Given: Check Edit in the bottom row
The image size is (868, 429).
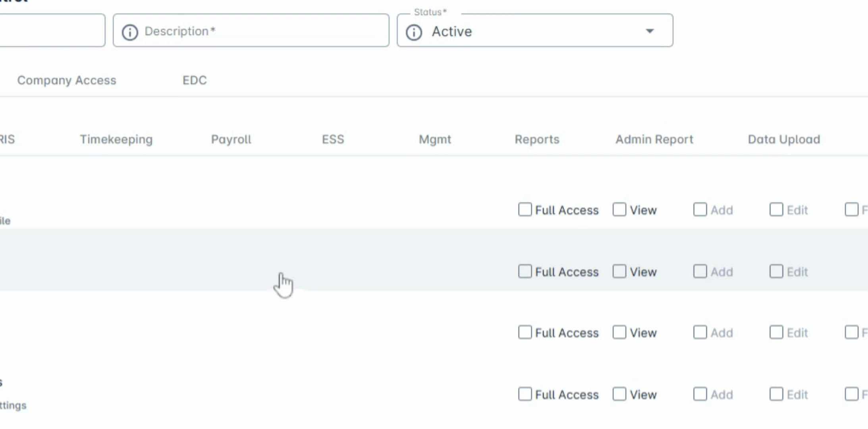Looking at the screenshot, I should [776, 394].
